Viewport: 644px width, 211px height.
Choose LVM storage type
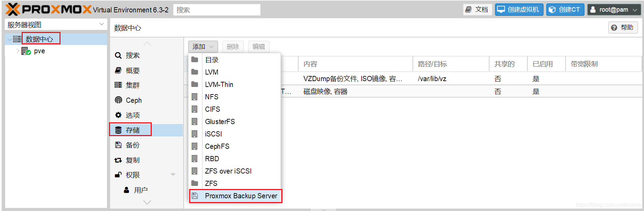pos(235,72)
